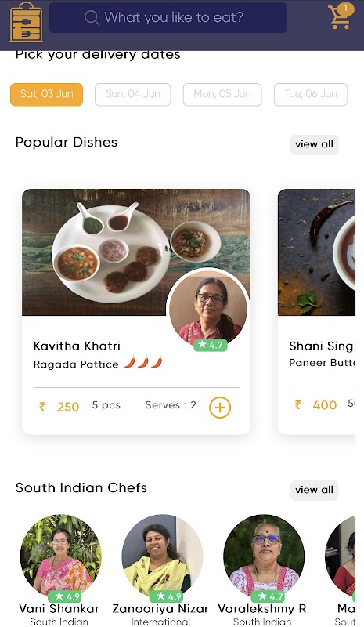
Task: Open Vani Shankar's chef profile picture
Action: tap(61, 555)
